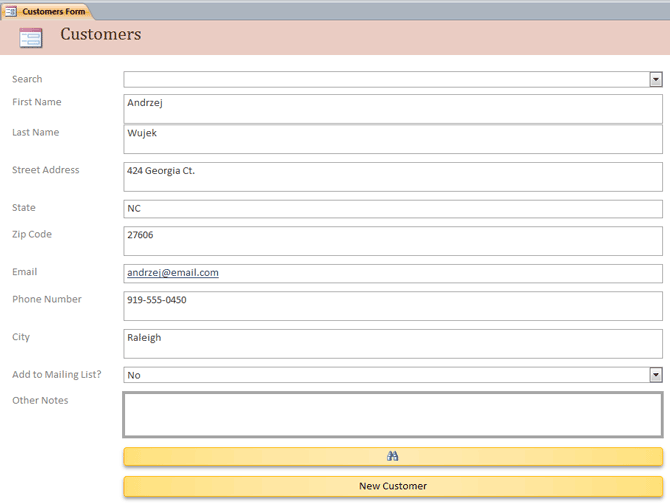Open the Search combo box dropdown arrow

click(x=655, y=79)
